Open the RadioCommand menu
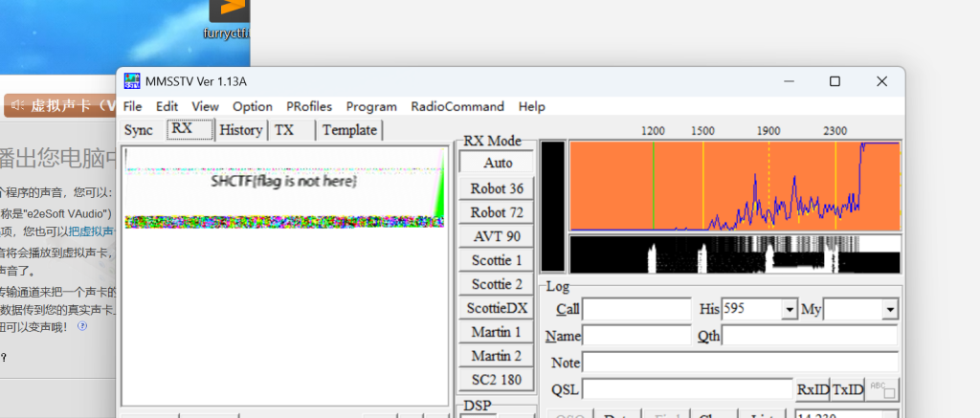This screenshot has height=418, width=980. (x=457, y=106)
